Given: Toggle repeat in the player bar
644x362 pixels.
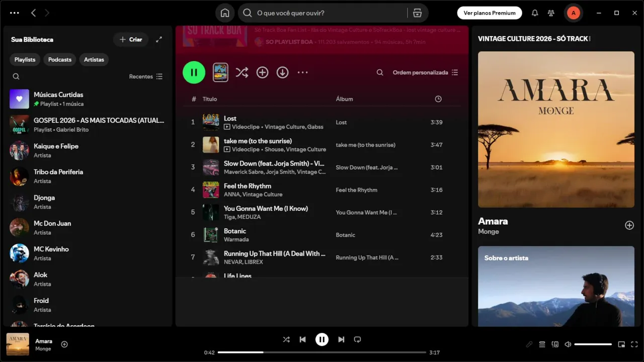Looking at the screenshot, I should 358,339.
